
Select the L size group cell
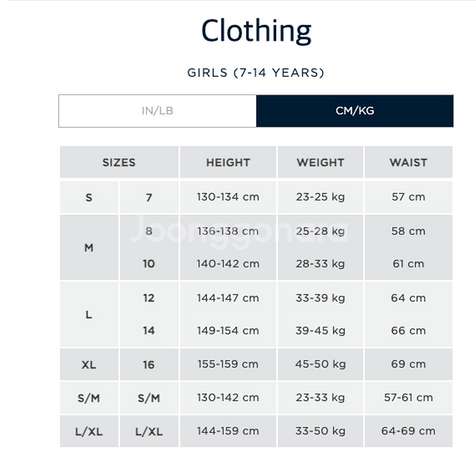89,314
